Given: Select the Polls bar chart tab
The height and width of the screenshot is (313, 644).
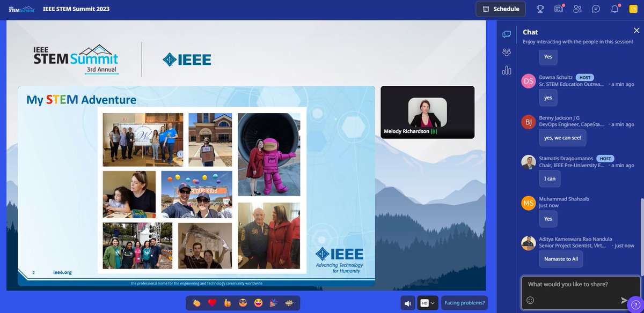Looking at the screenshot, I should 506,70.
